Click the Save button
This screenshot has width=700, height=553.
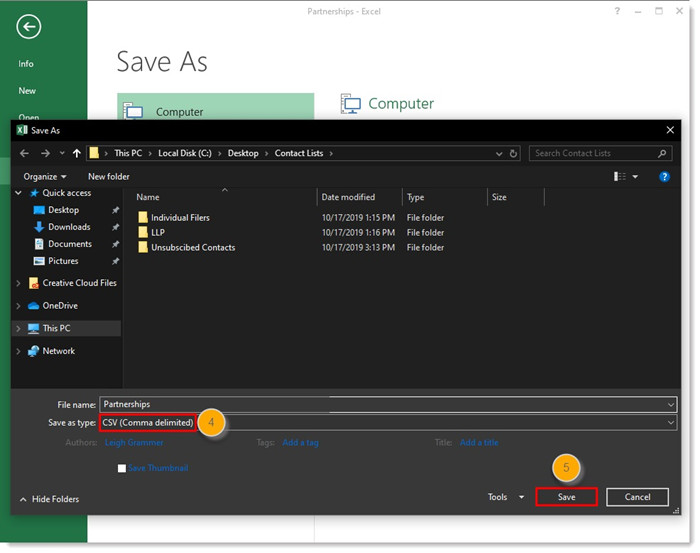point(566,497)
